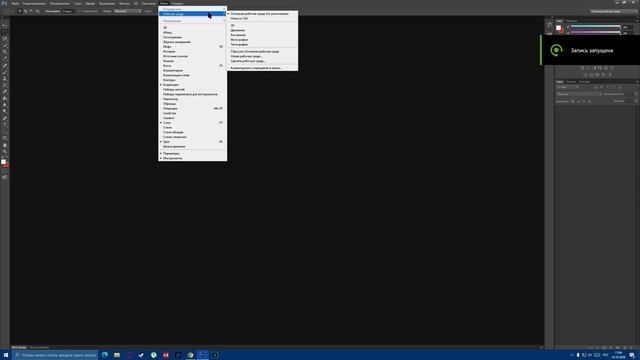Click the top slider in Color panel

pyautogui.click(x=596, y=26)
